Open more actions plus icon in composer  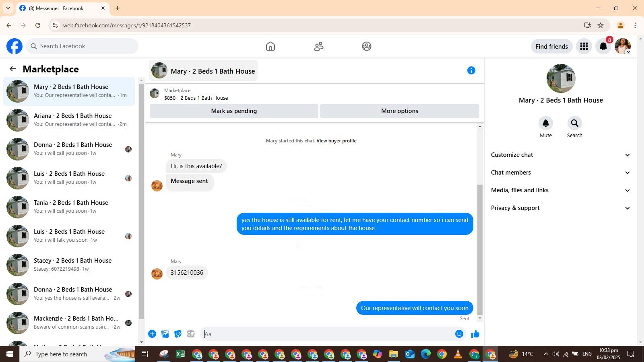click(x=152, y=334)
